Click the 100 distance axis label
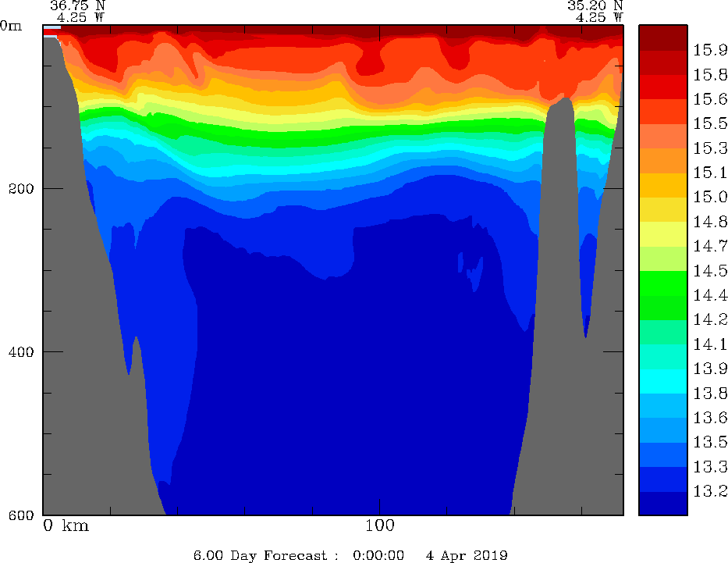This screenshot has width=728, height=563. [x=380, y=526]
